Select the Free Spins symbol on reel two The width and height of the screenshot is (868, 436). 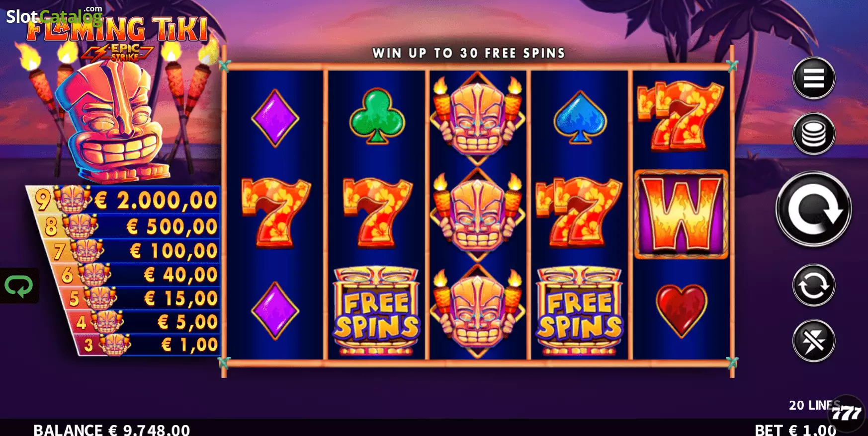376,312
